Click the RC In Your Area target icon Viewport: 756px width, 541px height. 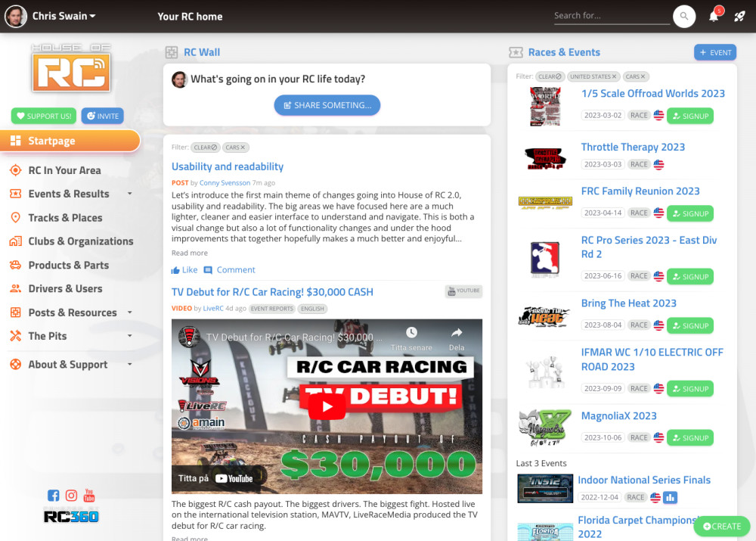15,170
